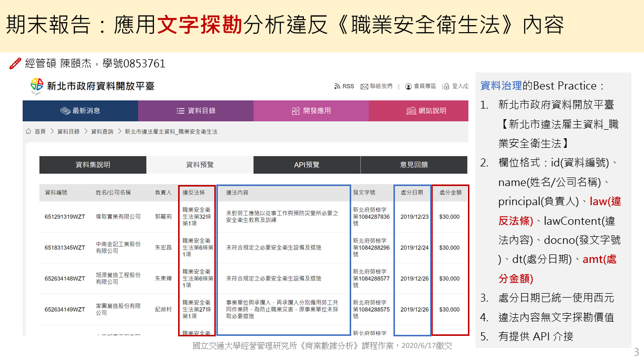
Task: Click the 處分日期 column header
Action: (x=412, y=193)
